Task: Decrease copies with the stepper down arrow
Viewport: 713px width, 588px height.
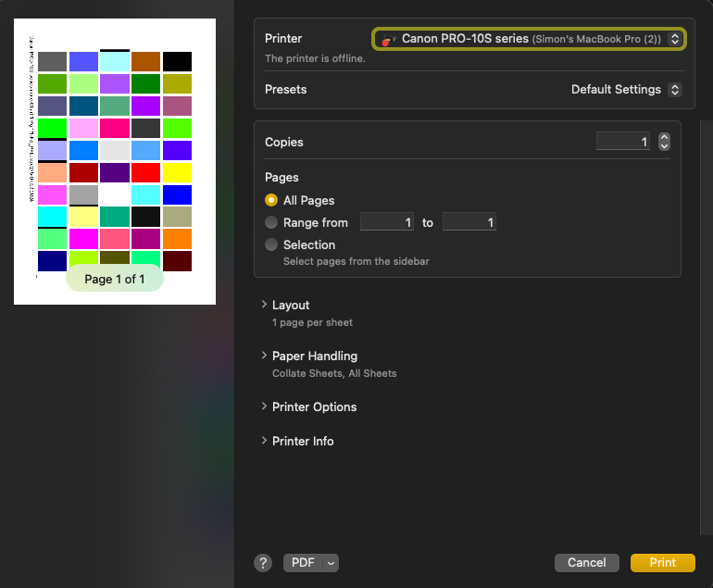Action: [664, 146]
